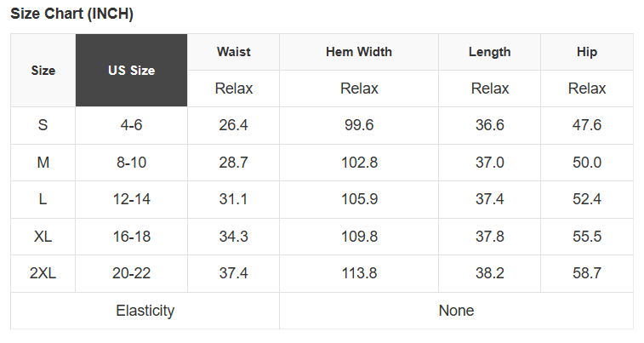Click the US size 8-10 cell
Viewport: 644px width, 343px height.
click(x=131, y=163)
